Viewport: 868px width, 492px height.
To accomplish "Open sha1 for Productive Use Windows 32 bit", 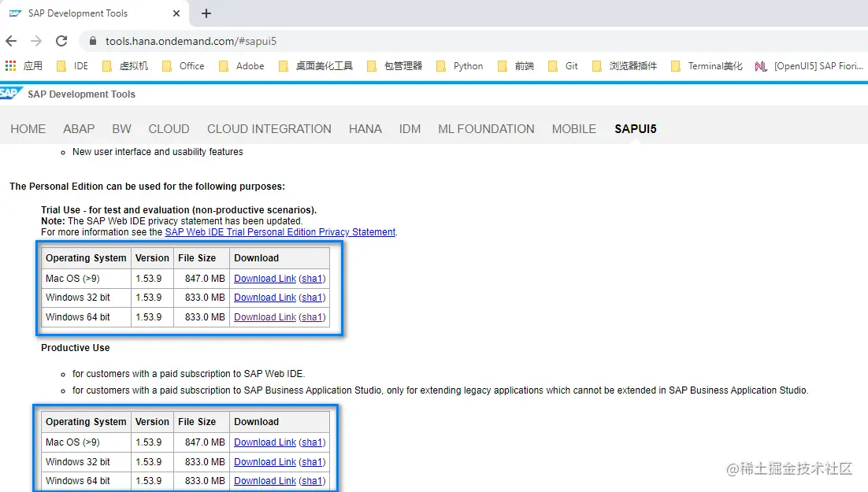I will (x=312, y=461).
